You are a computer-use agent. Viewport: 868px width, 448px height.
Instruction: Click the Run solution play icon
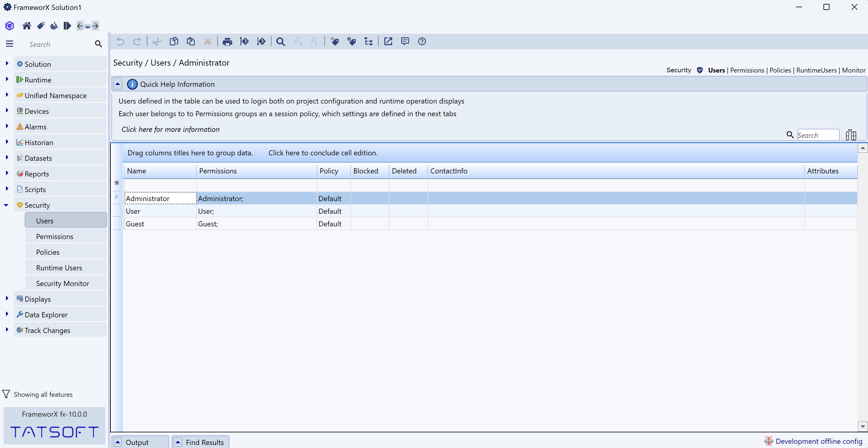click(67, 26)
